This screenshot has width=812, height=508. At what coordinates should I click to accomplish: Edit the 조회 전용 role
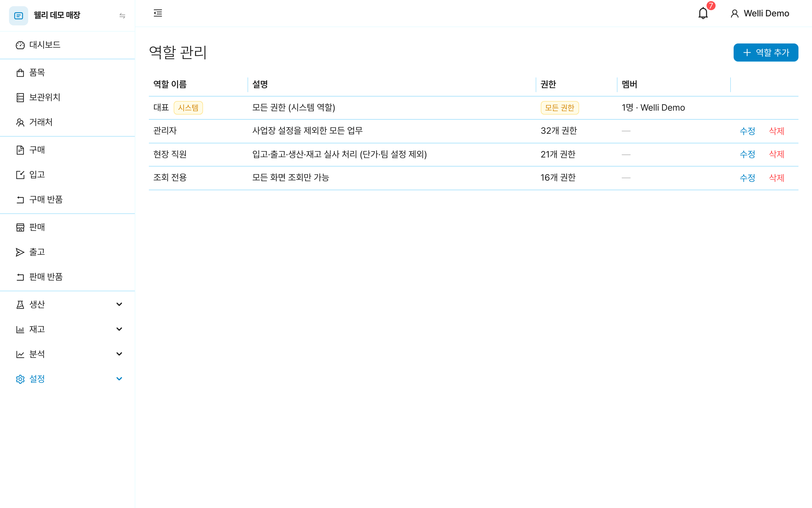point(747,178)
